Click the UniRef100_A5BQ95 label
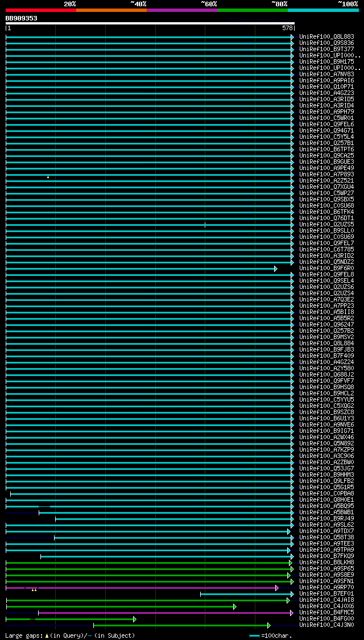 [326, 506]
